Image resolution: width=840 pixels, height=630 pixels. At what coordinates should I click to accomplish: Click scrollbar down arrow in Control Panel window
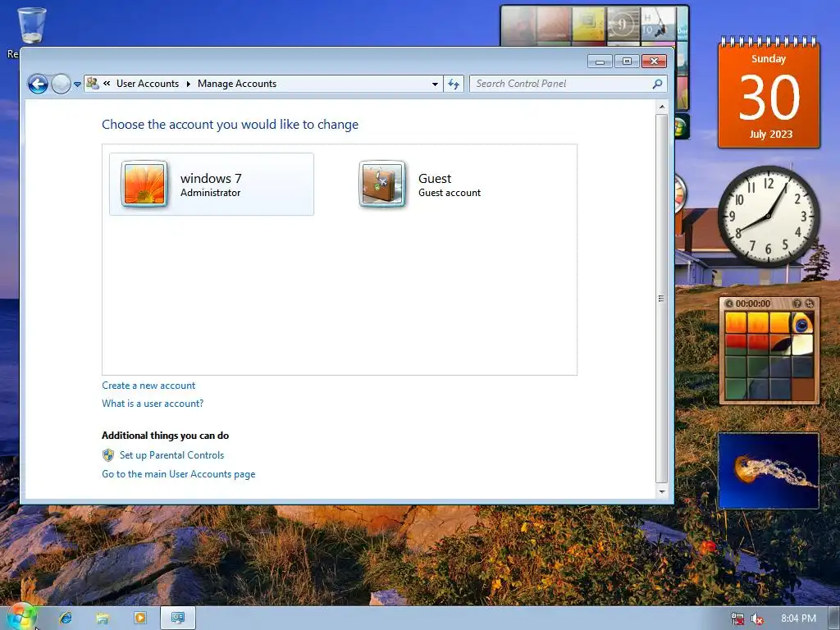click(662, 491)
